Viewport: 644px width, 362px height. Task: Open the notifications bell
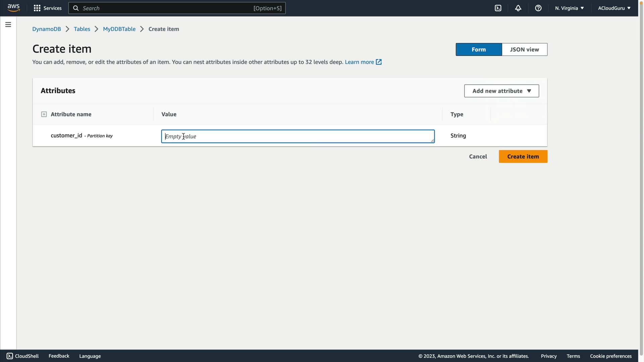point(518,8)
